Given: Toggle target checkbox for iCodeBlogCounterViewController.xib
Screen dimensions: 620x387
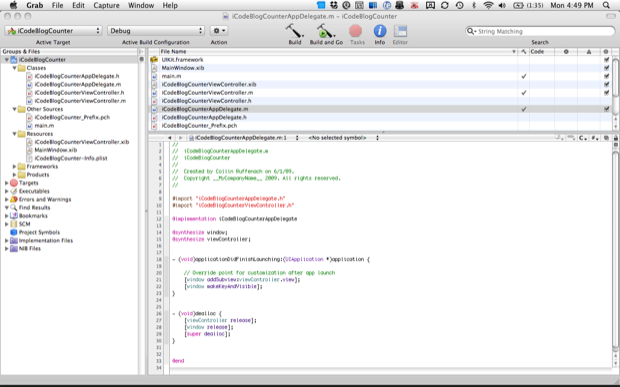Looking at the screenshot, I should [x=606, y=84].
